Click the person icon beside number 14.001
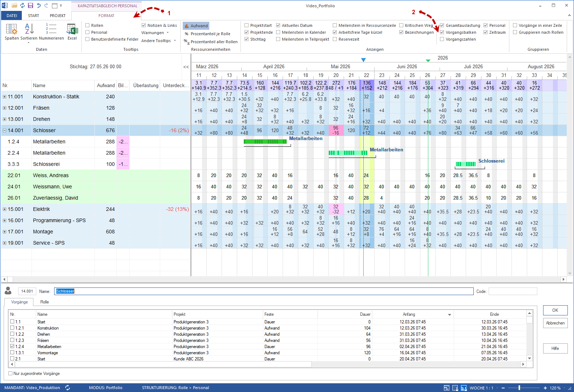Image resolution: width=574 pixels, height=392 pixels. 8,290
